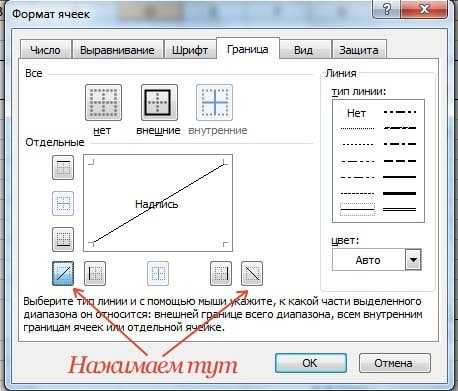Apply the 'внешние' outline border preset
The image size is (458, 391).
(x=159, y=103)
